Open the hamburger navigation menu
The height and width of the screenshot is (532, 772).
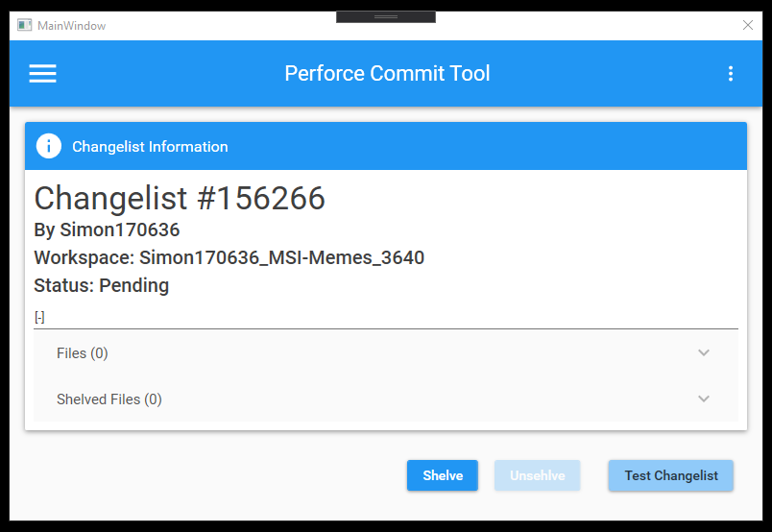[x=43, y=74]
